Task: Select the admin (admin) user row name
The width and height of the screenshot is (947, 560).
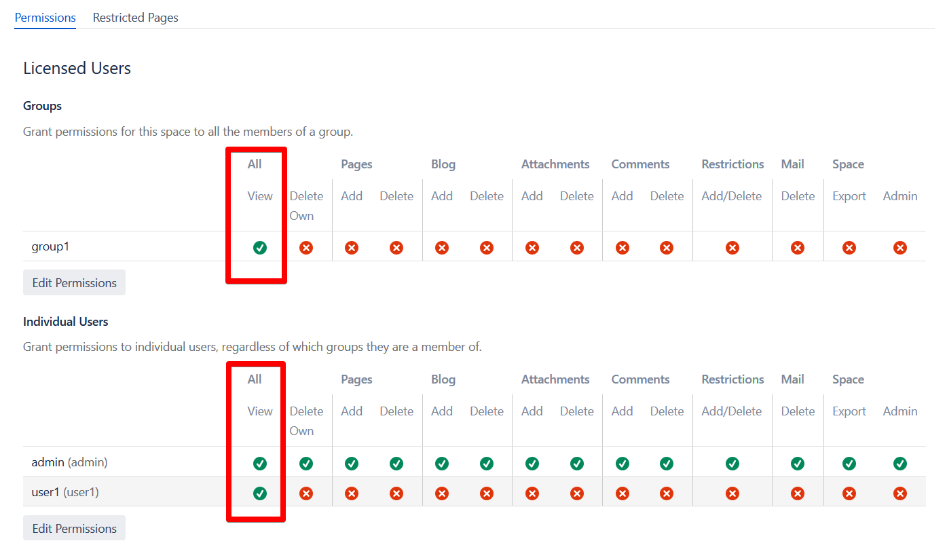Action: coord(69,462)
